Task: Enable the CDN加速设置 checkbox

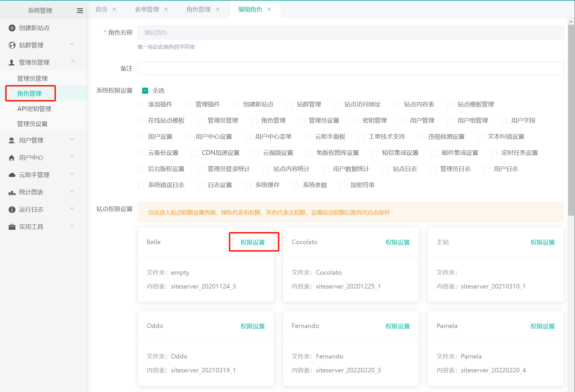Action: tap(195, 153)
